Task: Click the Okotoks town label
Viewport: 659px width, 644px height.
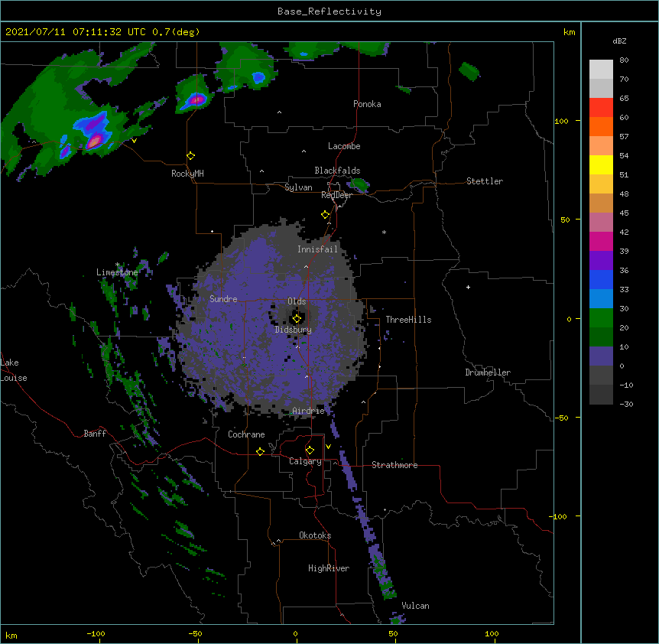Action: [x=315, y=535]
